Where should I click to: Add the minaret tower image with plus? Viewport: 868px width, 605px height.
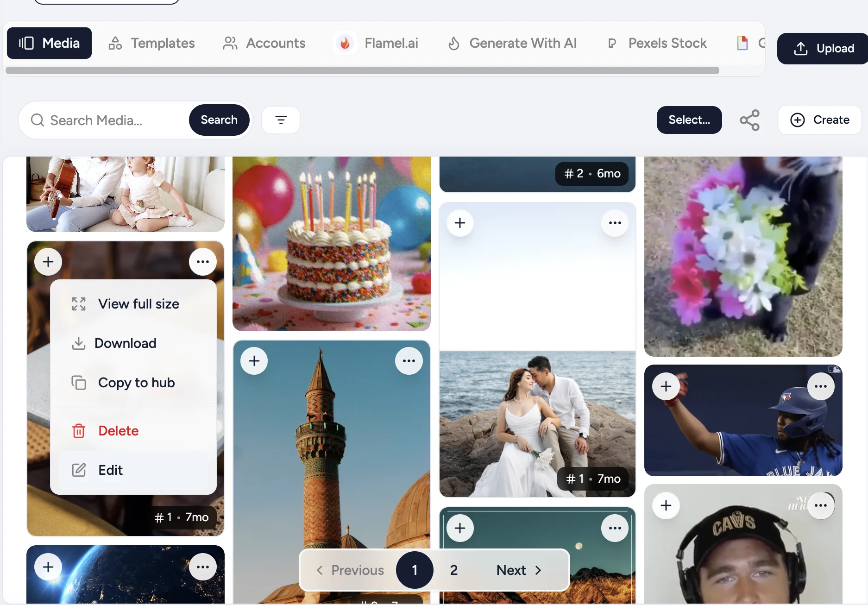coord(254,361)
